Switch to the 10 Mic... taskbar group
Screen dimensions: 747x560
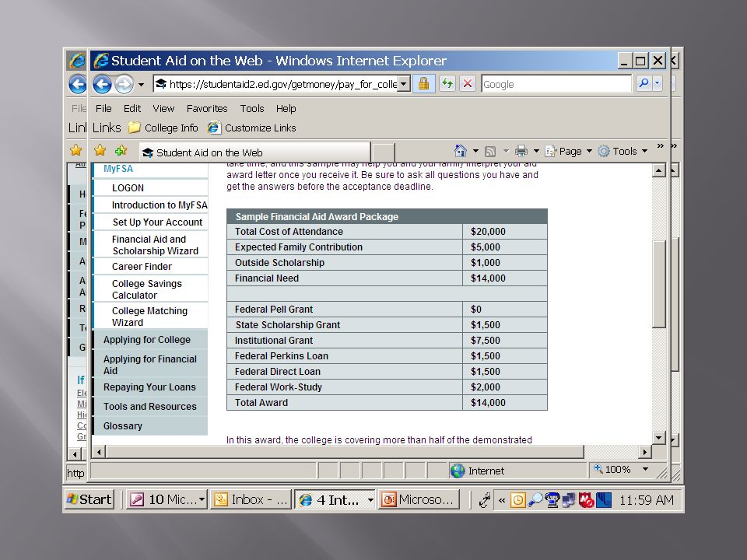(x=167, y=499)
